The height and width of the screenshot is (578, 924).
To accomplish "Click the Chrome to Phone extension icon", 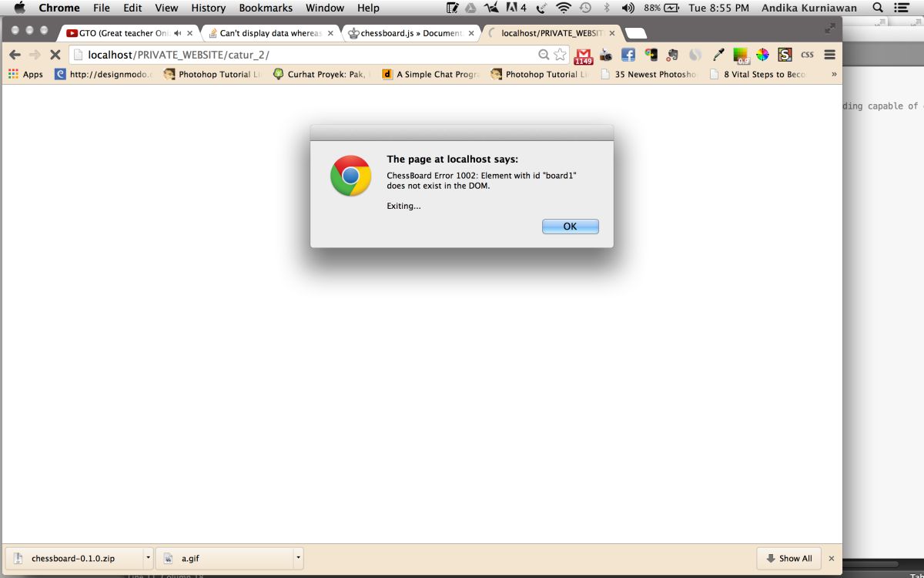I will click(x=651, y=55).
